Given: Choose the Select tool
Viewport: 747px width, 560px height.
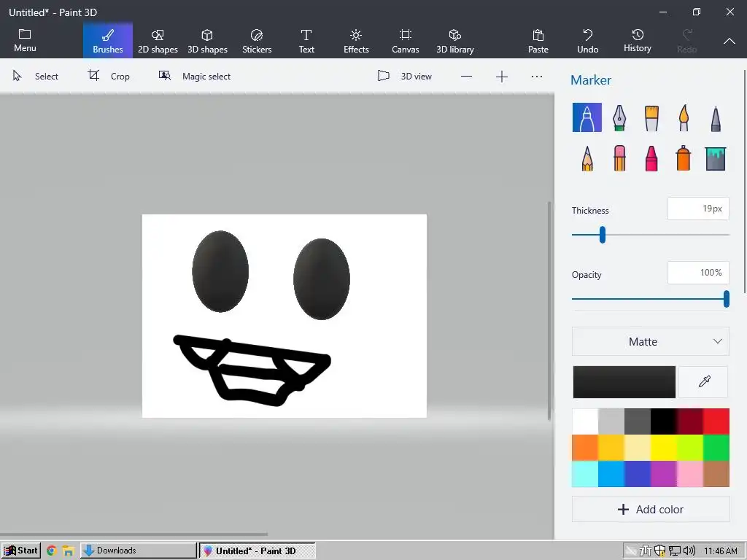Looking at the screenshot, I should [35, 76].
